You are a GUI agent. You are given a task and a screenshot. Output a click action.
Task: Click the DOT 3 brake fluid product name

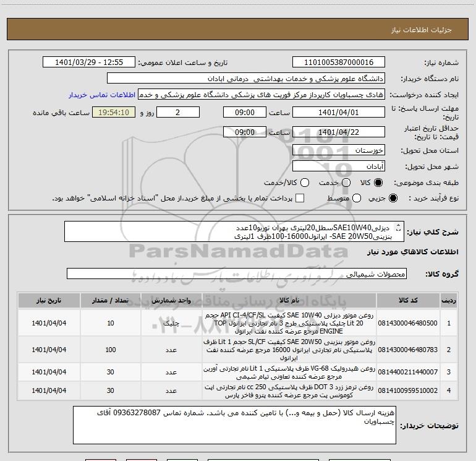tap(289, 391)
